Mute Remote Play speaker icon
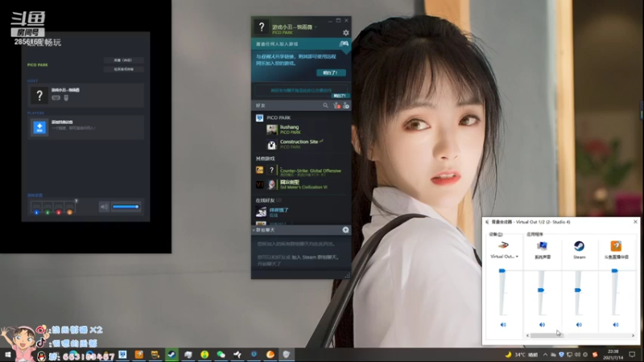 point(104,207)
